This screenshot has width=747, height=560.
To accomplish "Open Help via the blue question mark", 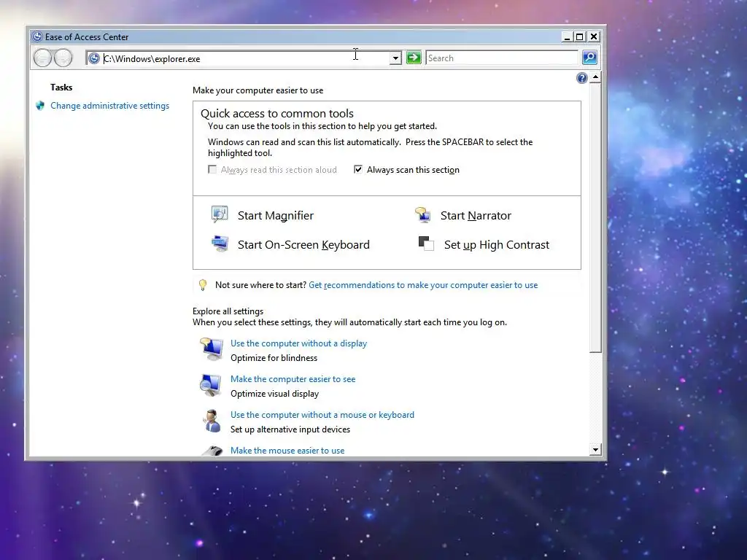I will tap(581, 78).
